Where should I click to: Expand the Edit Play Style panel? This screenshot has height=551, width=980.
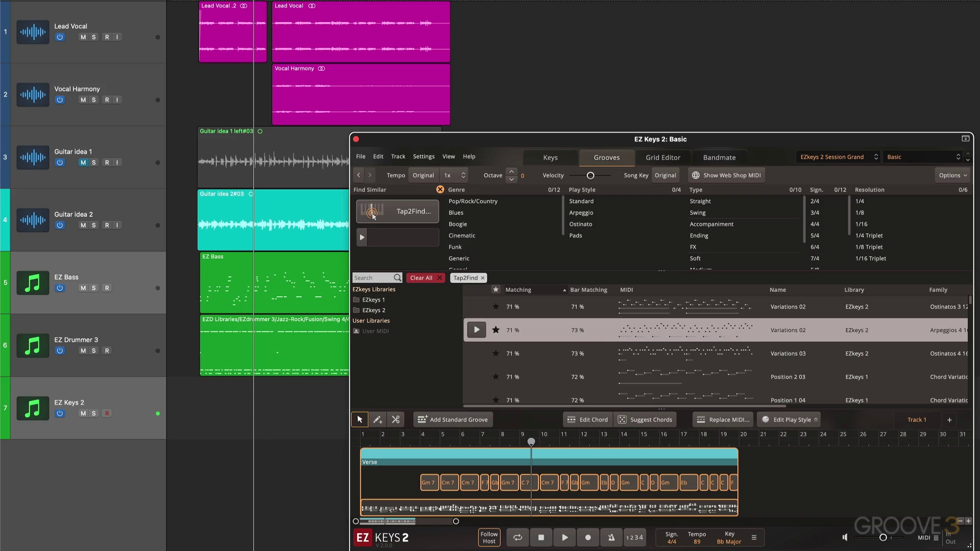[789, 419]
